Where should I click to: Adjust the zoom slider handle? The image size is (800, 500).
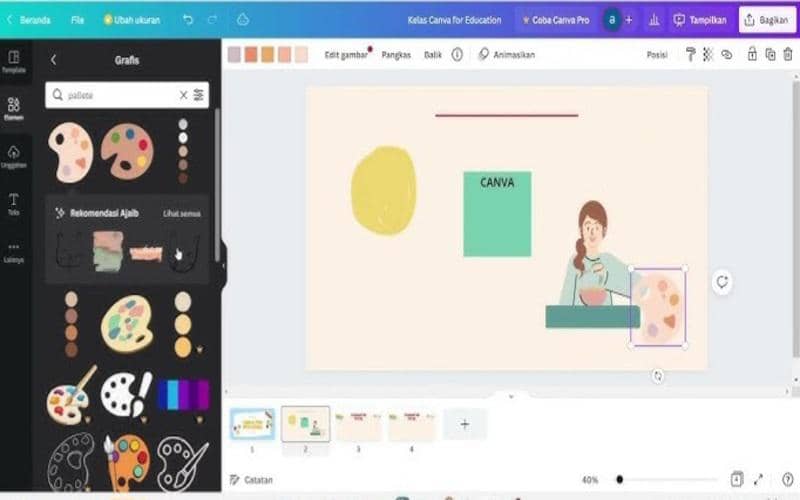click(x=619, y=480)
